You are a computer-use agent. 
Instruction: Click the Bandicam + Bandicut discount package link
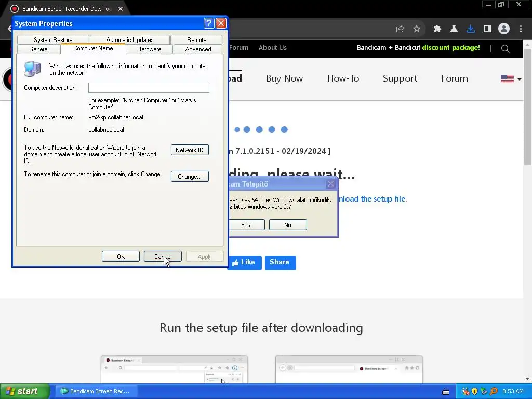tap(418, 47)
